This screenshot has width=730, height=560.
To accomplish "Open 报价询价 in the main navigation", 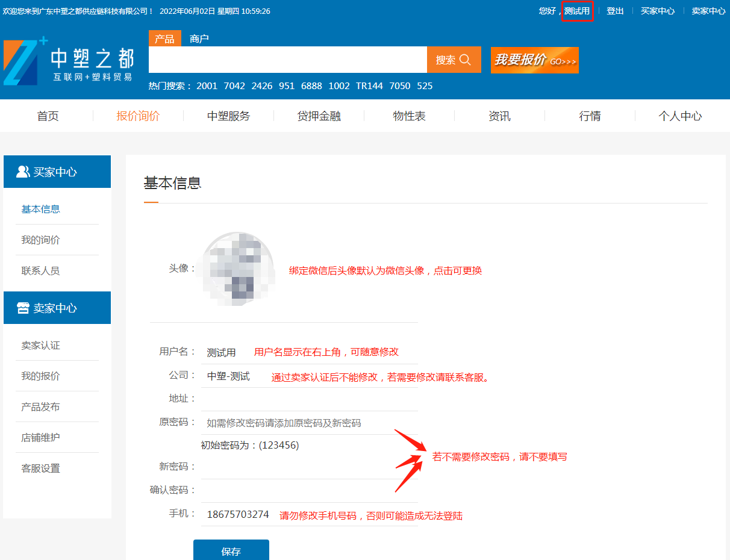I will tap(138, 116).
